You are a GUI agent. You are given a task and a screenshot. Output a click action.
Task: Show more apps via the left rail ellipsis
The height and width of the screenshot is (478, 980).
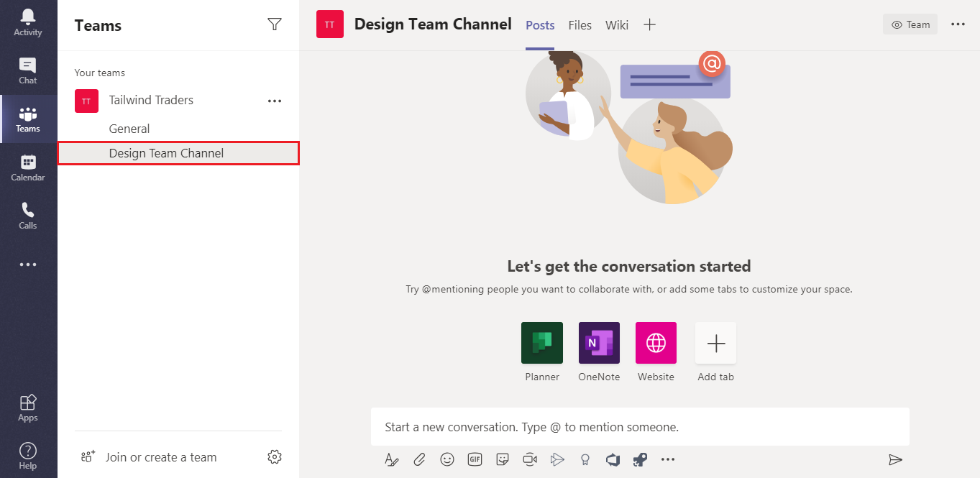coord(28,265)
